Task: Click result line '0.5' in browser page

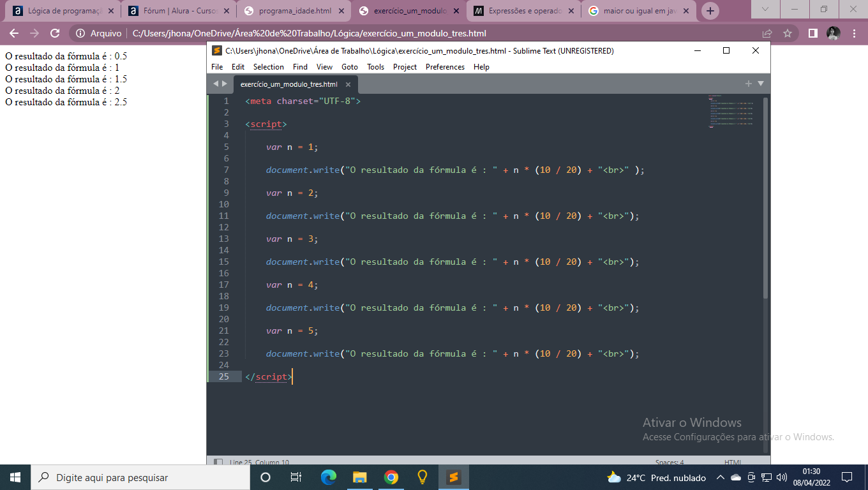Action: click(x=66, y=56)
